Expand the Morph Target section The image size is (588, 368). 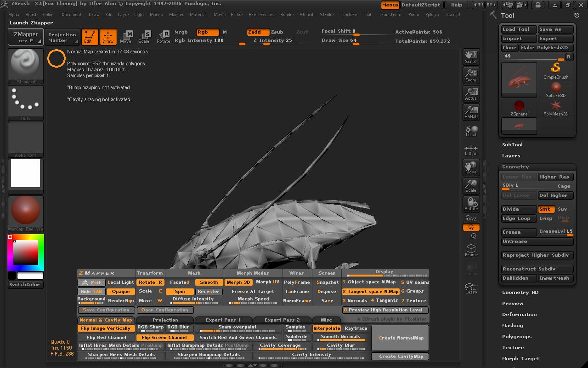tap(520, 359)
